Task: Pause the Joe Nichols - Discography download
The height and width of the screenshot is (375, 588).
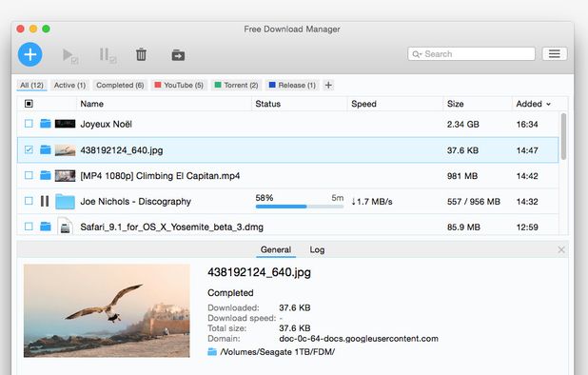Action: (x=45, y=202)
